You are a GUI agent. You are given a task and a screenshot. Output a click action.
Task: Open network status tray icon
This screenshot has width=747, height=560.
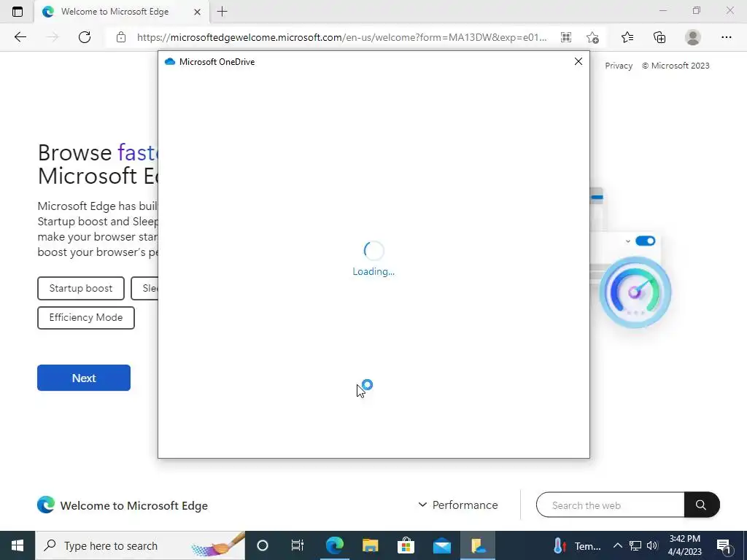635,545
